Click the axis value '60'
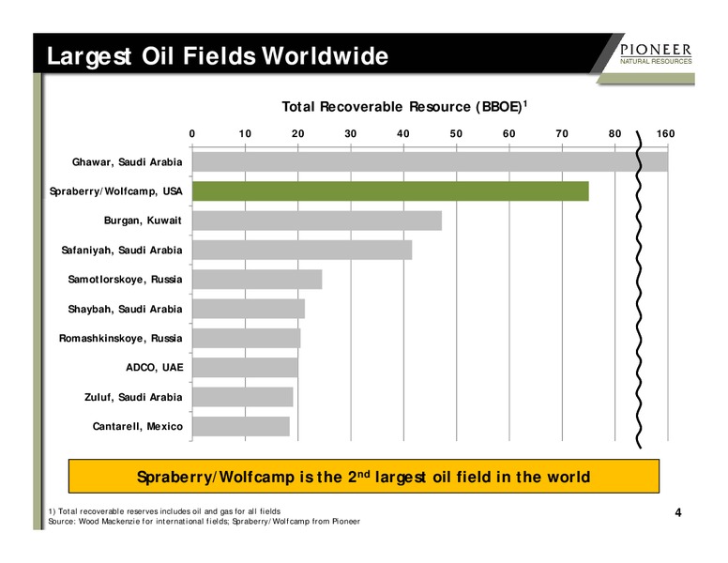The image size is (728, 563). pyautogui.click(x=509, y=134)
